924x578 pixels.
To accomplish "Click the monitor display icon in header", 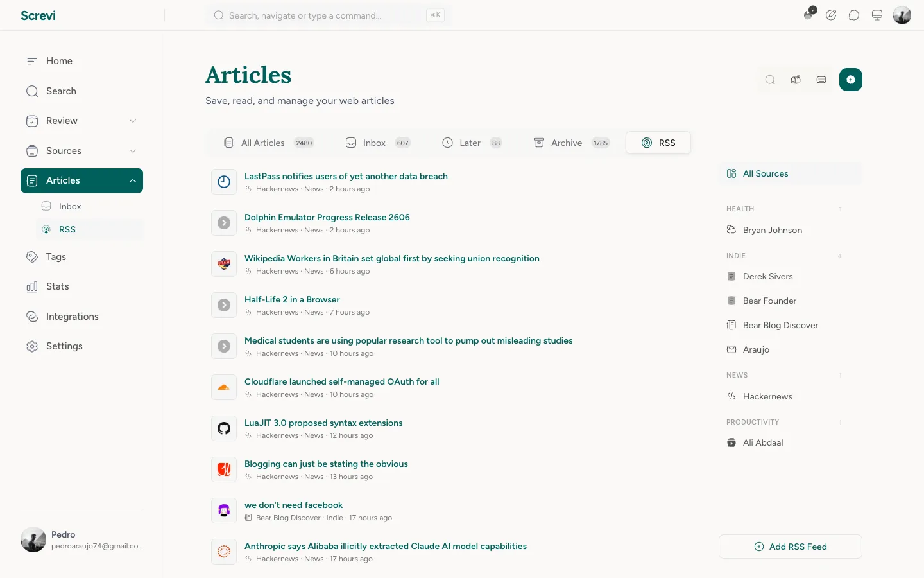I will [x=877, y=15].
